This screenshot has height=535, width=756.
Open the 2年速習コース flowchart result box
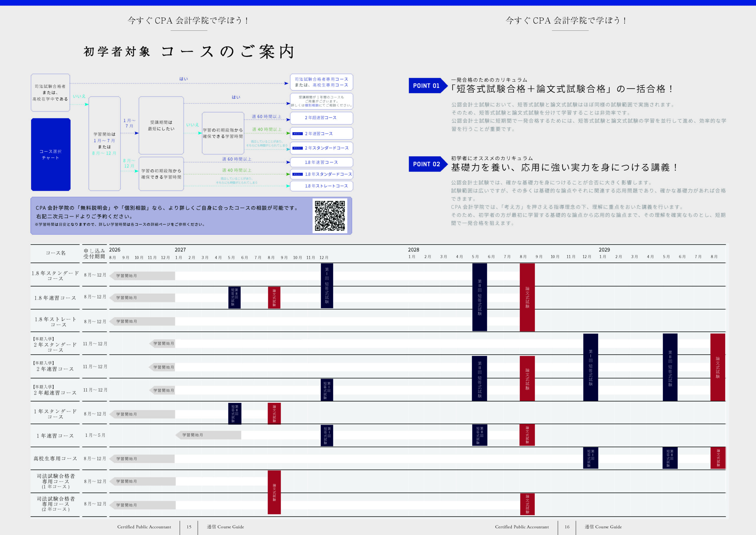(321, 134)
